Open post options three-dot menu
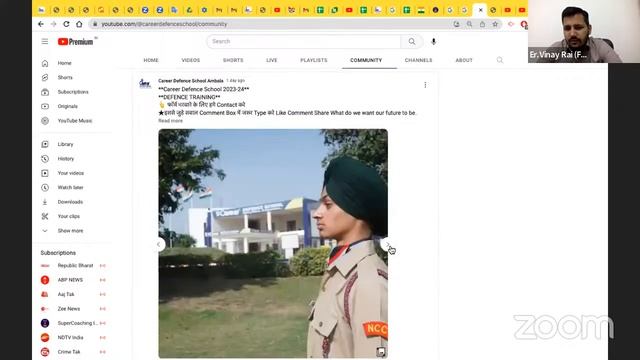This screenshot has width=640, height=360. coord(425,85)
